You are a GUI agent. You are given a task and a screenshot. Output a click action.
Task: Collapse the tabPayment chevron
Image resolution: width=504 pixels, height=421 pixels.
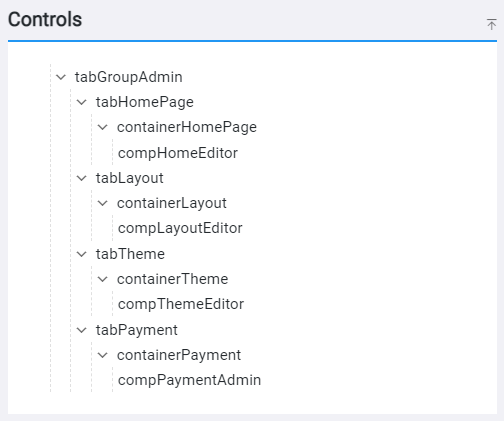[82, 330]
